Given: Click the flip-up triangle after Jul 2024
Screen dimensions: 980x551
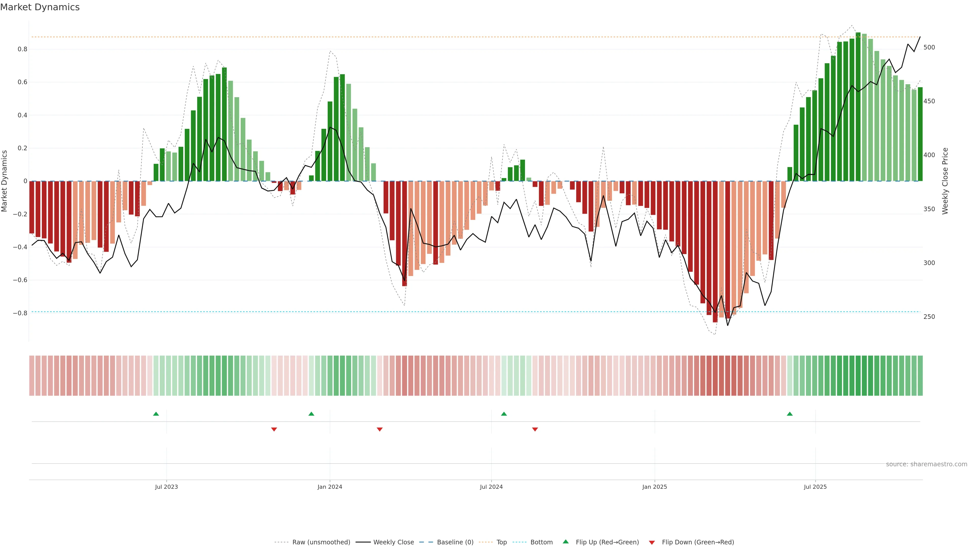Looking at the screenshot, I should click(x=504, y=414).
